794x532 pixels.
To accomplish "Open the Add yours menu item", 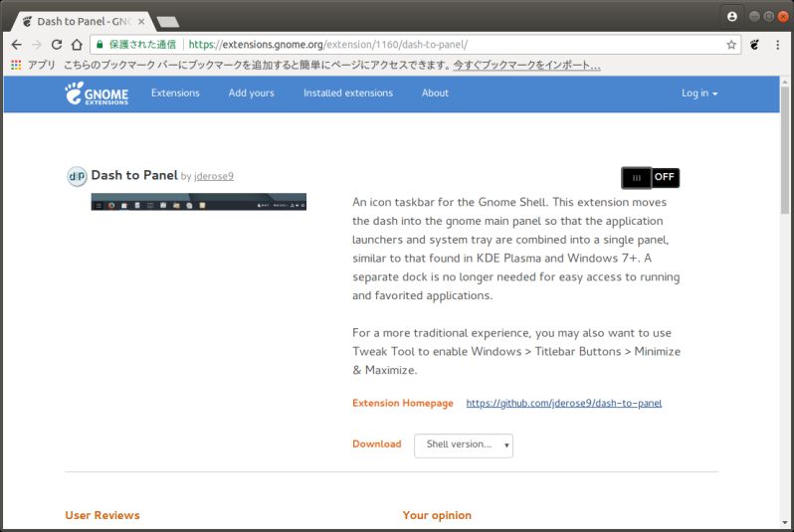I will coord(251,93).
